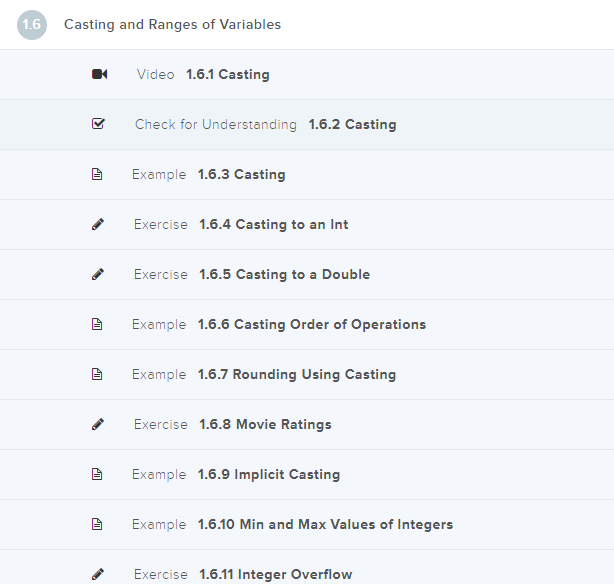Screen dimensions: 614x584
Task: Click the pencil icon for Casting to a Double
Action: (x=97, y=274)
